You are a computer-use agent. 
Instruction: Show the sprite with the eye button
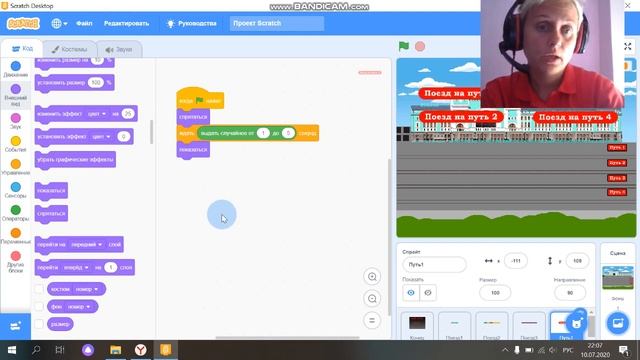[x=411, y=293]
